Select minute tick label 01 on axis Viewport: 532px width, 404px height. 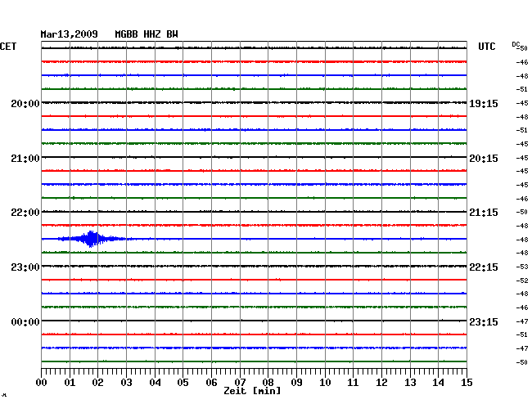70,382
